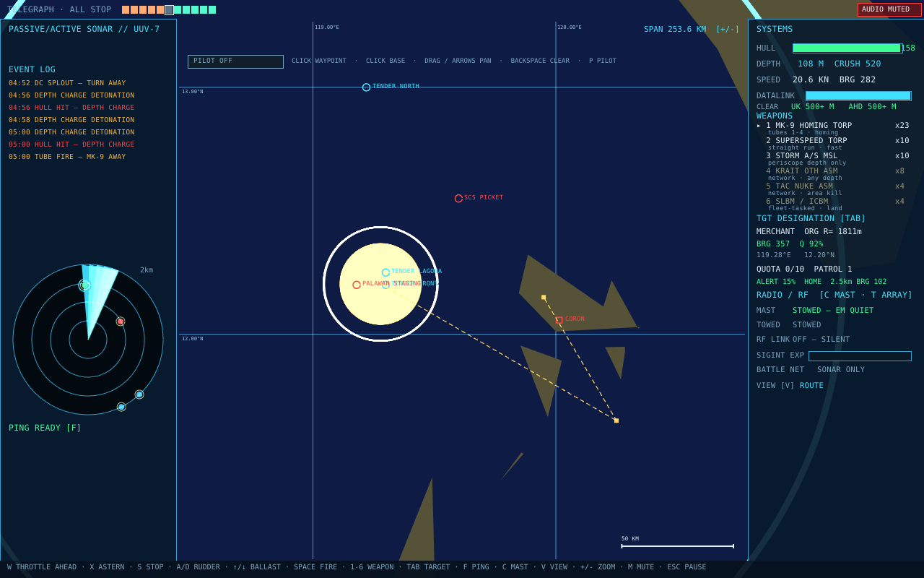This screenshot has width=924, height=578.
Task: Click the highlighted All Stop telegraph segment
Action: (169, 10)
